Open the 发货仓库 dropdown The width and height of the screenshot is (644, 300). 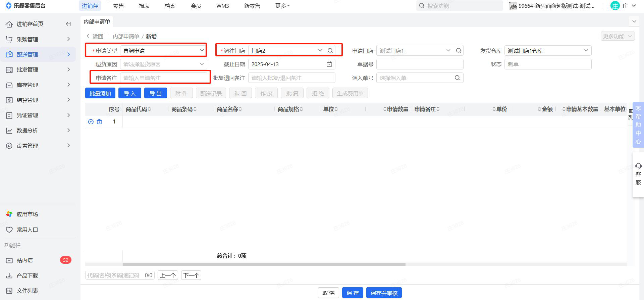tap(547, 51)
